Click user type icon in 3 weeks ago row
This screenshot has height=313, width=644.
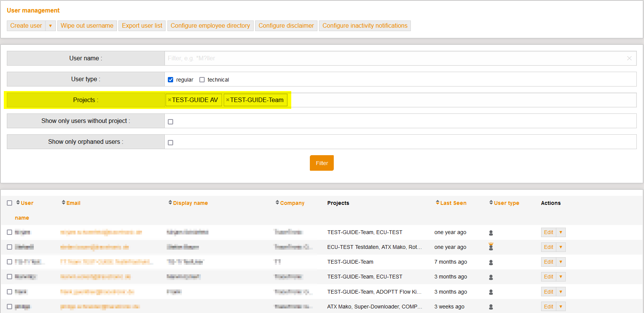tap(491, 307)
